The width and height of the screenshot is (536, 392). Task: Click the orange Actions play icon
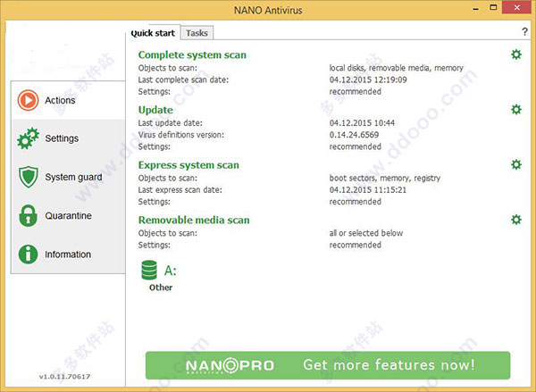28,100
